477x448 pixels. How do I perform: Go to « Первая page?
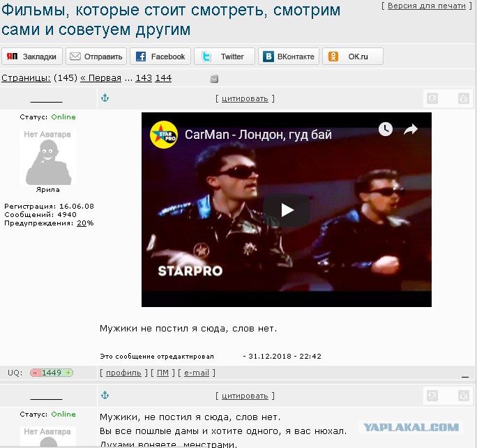[100, 78]
